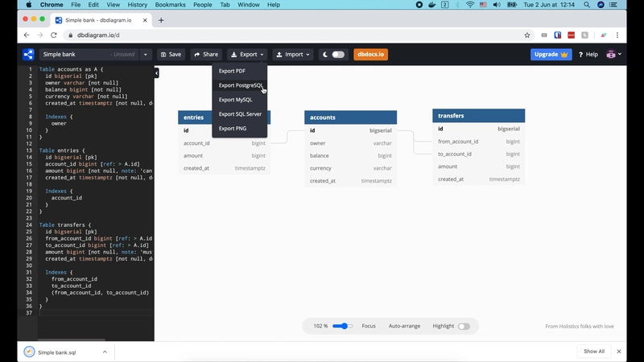644x362 pixels.
Task: Open Simple bank.sql downloaded file
Action: (56, 352)
